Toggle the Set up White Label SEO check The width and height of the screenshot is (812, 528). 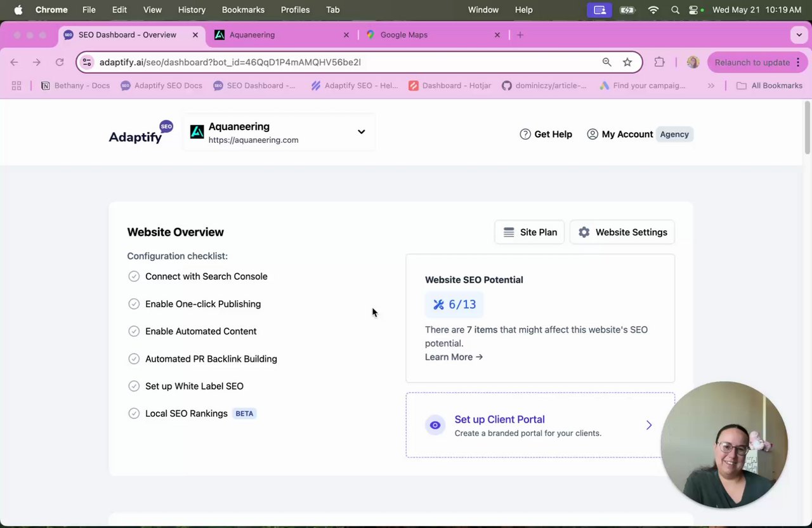pyautogui.click(x=134, y=386)
